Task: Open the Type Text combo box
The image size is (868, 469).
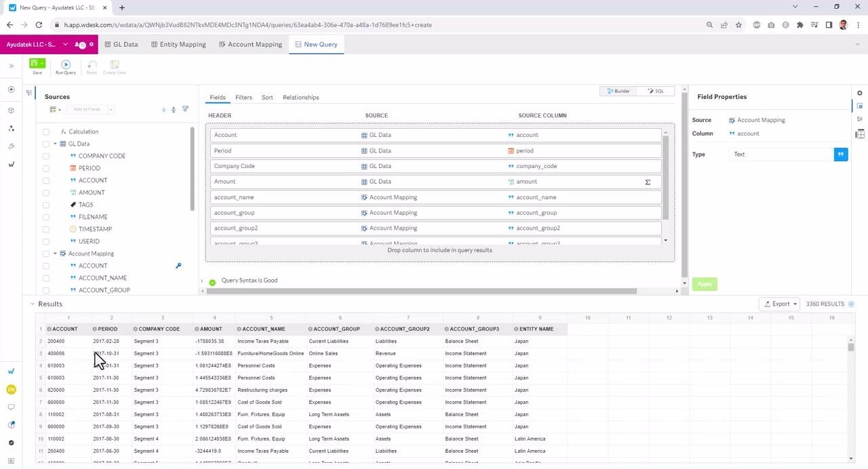Action: click(x=783, y=155)
